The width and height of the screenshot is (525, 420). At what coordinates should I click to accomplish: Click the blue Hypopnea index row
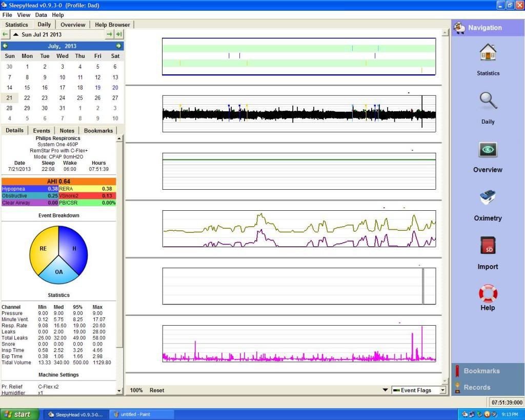pyautogui.click(x=30, y=189)
